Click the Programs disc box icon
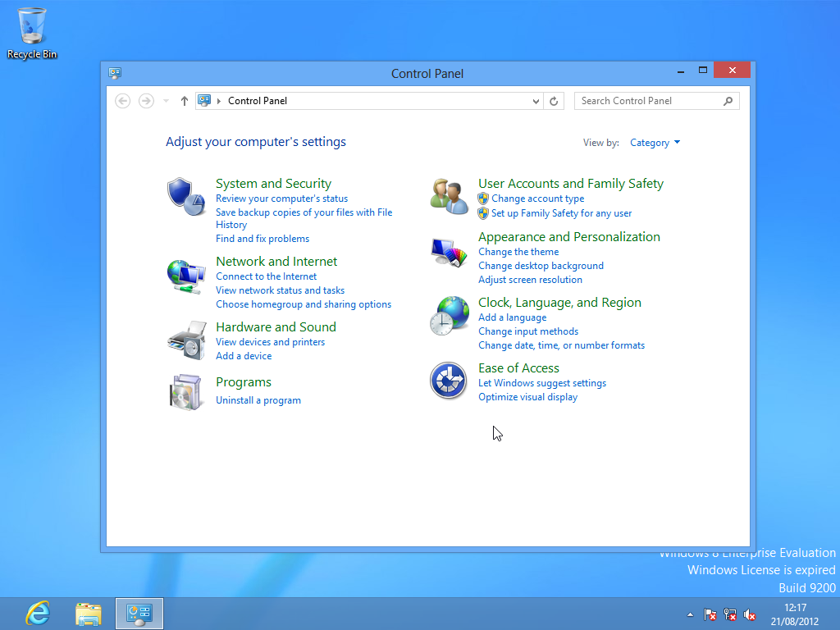Screen dimensions: 840x630 [x=185, y=392]
